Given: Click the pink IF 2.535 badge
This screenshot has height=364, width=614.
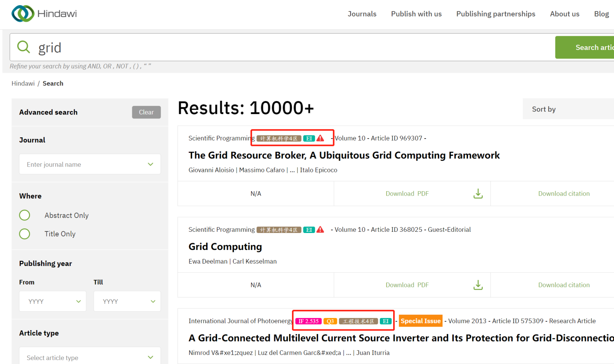Looking at the screenshot, I should (308, 321).
